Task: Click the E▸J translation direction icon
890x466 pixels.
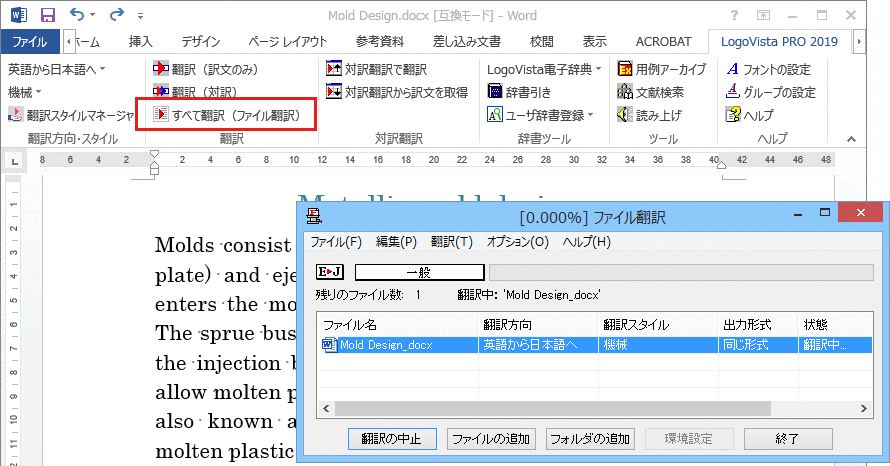Action: 330,272
